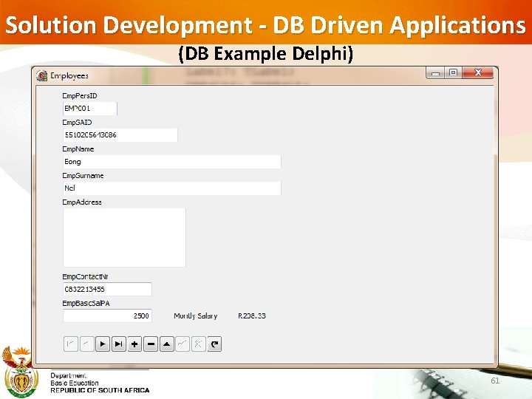This screenshot has width=532, height=399.
Task: Post changes with the checkmark button
Action: [183, 344]
